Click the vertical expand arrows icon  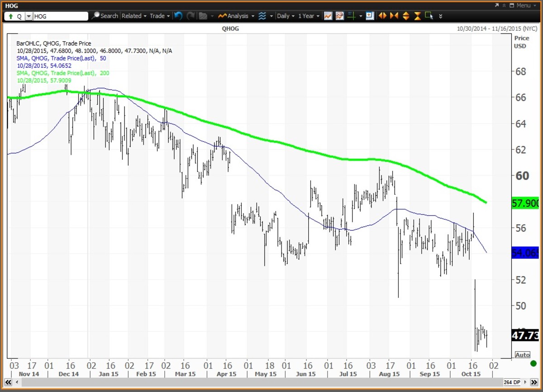tap(406, 16)
